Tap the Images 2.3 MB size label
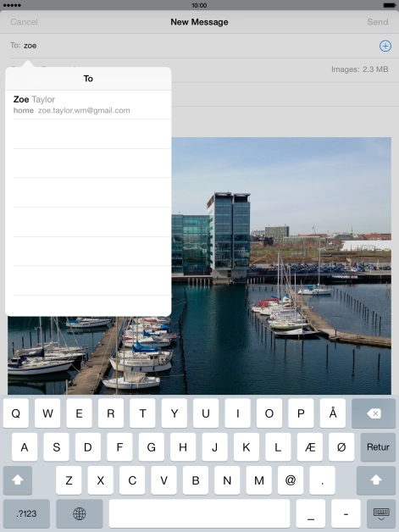 360,69
